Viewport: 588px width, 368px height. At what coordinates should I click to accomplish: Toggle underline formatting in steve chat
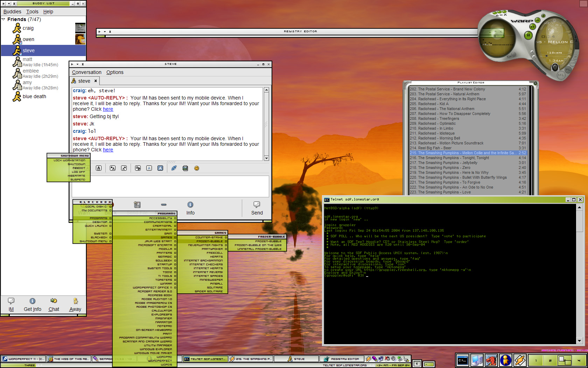click(x=99, y=168)
